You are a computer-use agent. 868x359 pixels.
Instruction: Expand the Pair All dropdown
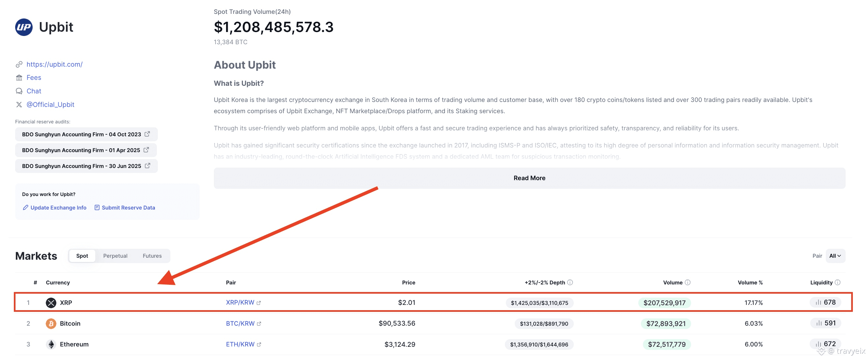(835, 256)
